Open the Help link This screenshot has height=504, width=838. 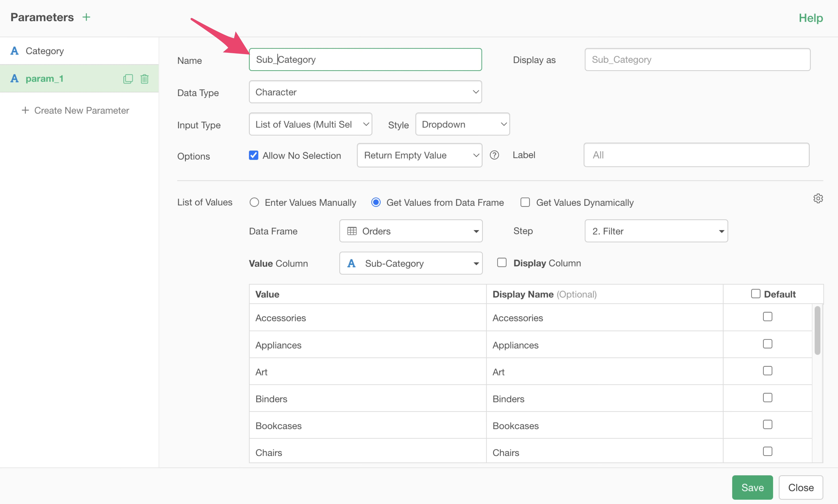(x=810, y=18)
